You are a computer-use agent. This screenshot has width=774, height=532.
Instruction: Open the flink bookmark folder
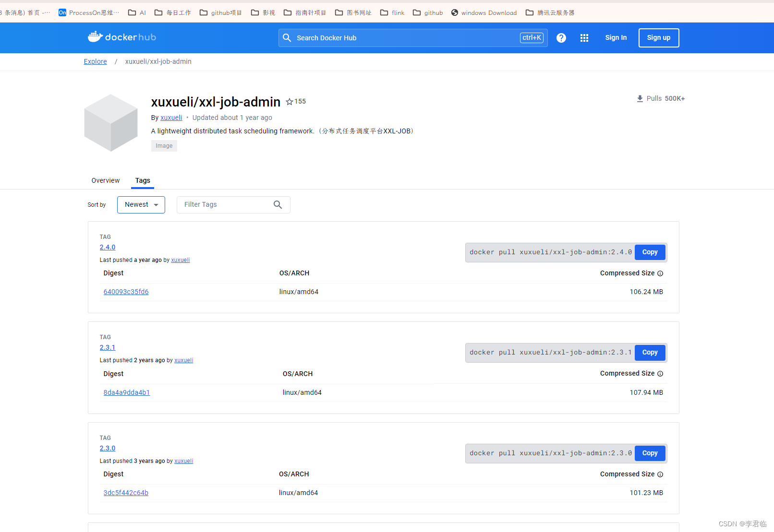point(392,12)
